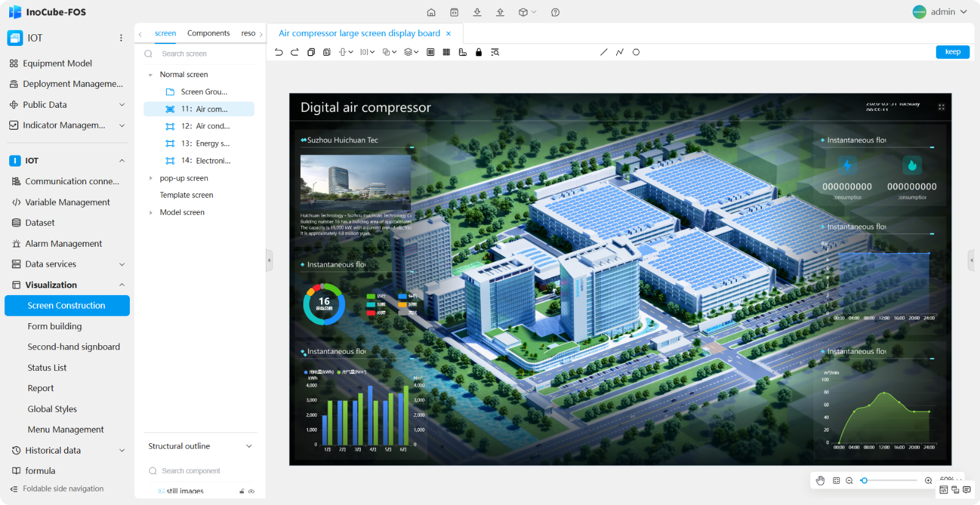This screenshot has width=980, height=505.
Task: Toggle visibility eye for still images layer
Action: [251, 492]
